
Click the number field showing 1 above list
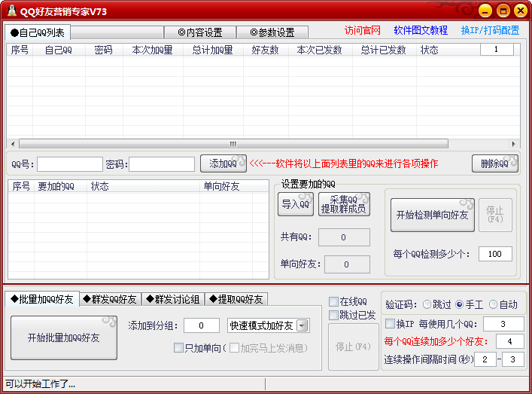(497, 49)
